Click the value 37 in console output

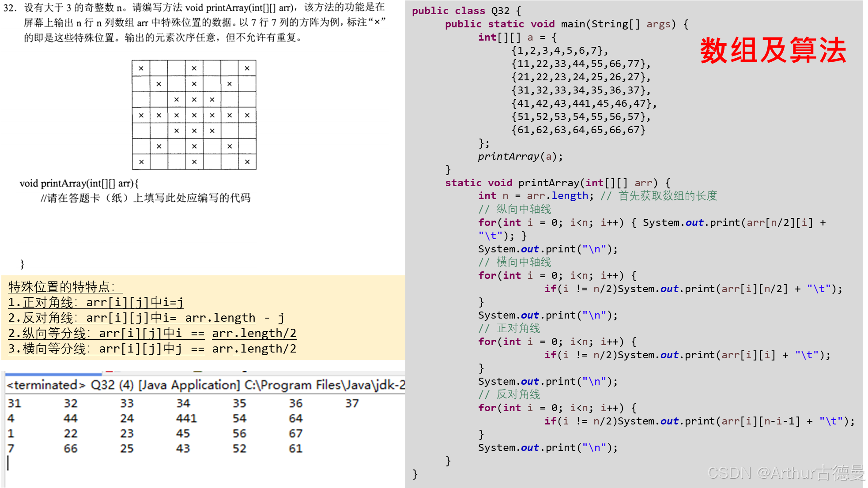coord(352,403)
